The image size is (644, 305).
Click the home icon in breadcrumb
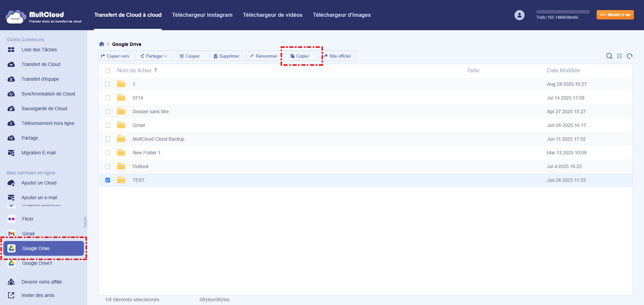click(102, 44)
